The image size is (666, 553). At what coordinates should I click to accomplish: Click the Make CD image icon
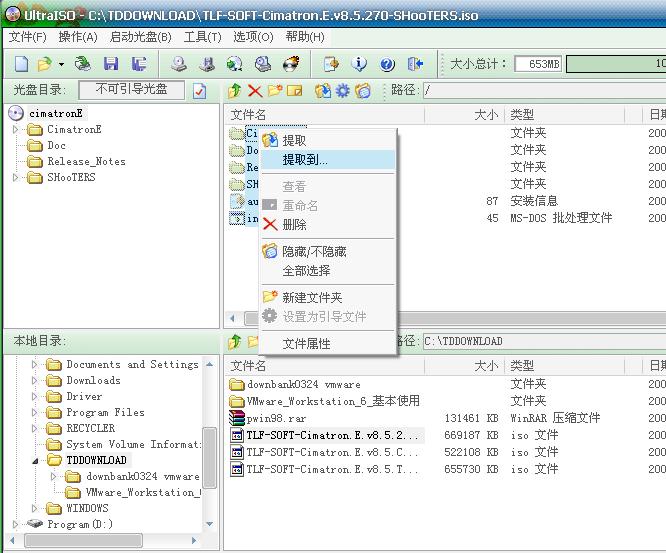(x=179, y=64)
